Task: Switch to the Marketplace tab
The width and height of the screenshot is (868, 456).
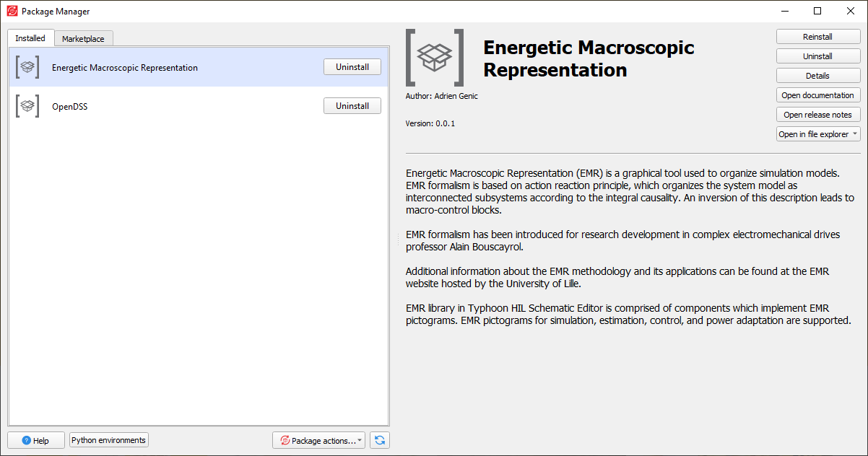Action: (83, 39)
